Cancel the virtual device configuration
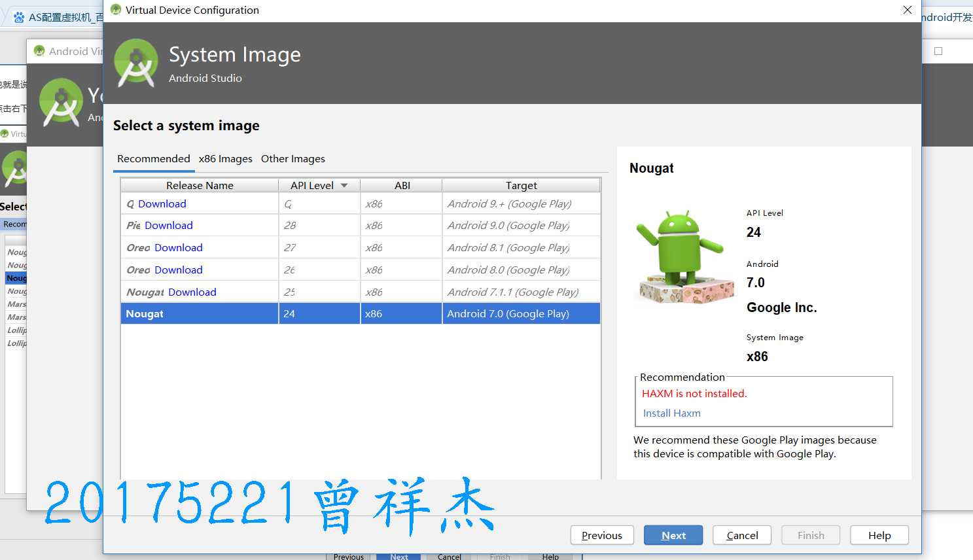The width and height of the screenshot is (973, 560). (x=742, y=535)
